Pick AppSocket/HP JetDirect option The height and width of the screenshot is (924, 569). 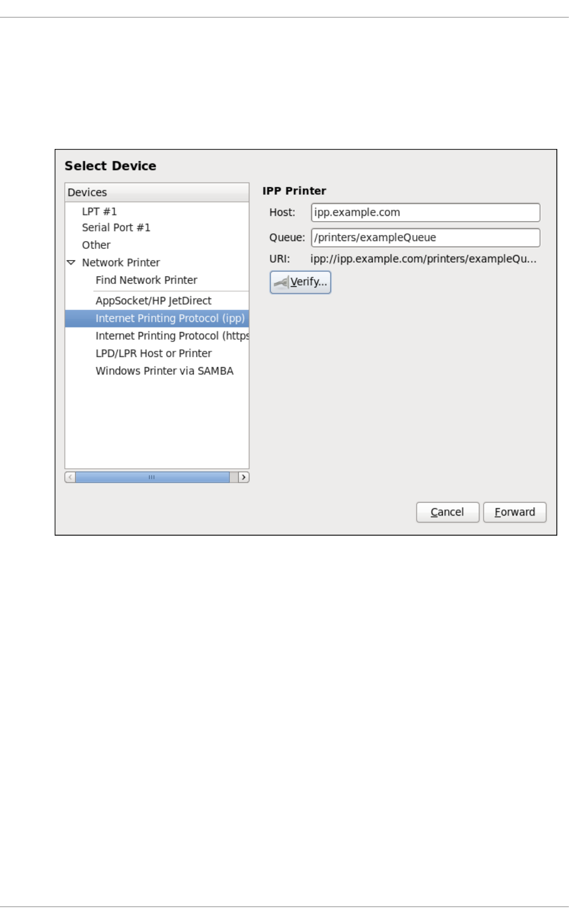[153, 301]
